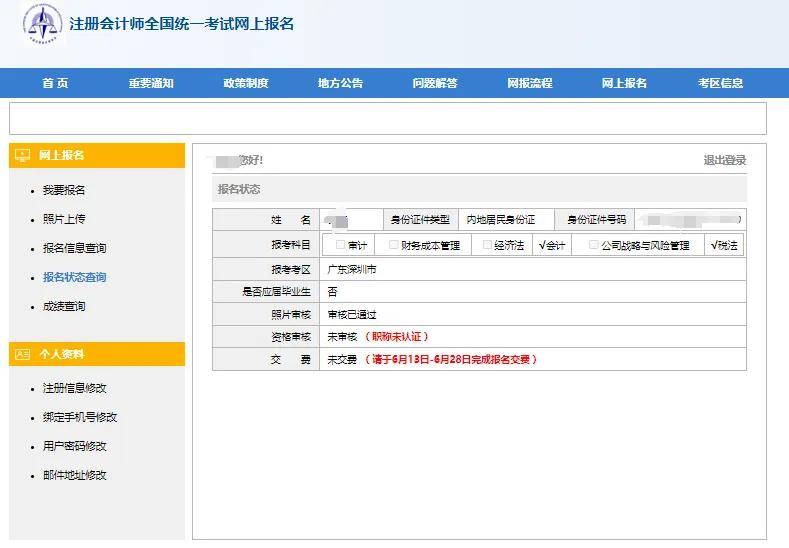Toggle the checked 税法 subject
This screenshot has width=789, height=548.
[x=724, y=246]
